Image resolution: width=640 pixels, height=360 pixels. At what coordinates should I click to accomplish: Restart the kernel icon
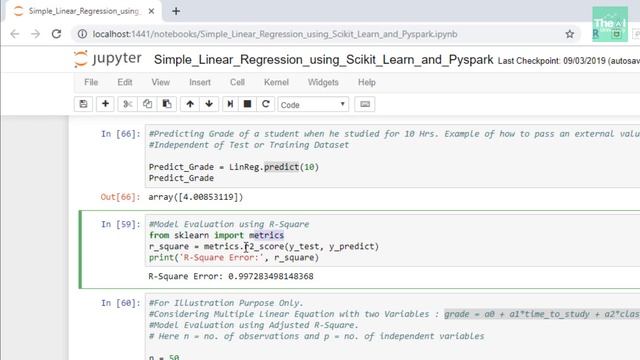265,104
